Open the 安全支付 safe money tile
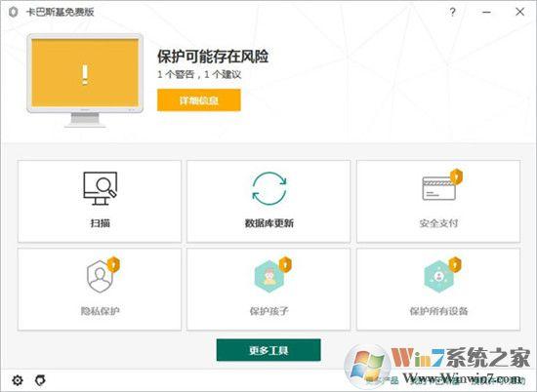 (438, 202)
